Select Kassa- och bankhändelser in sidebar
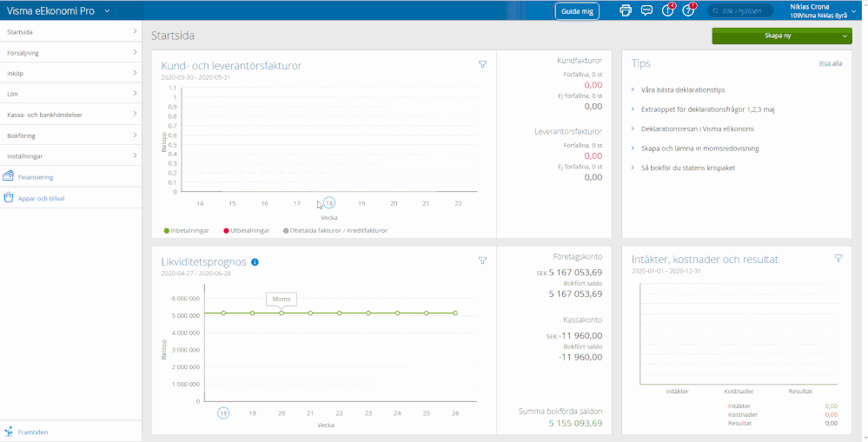This screenshot has height=442, width=868. point(70,115)
